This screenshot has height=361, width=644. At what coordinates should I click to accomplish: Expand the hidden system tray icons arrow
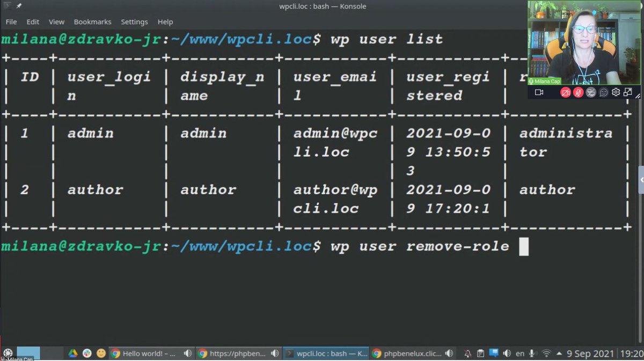point(559,353)
